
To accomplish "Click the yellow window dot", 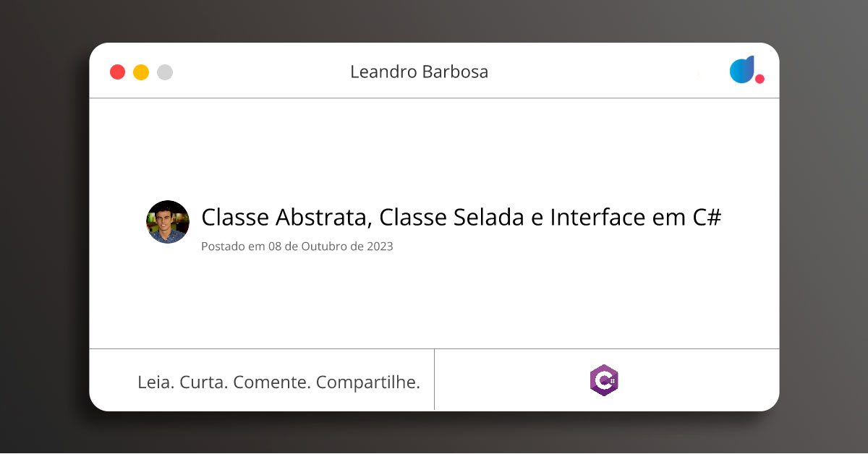I will click(141, 72).
